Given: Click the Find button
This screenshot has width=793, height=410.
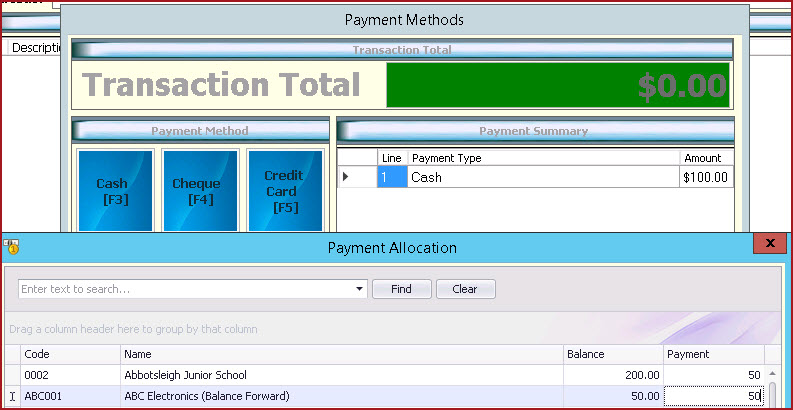Looking at the screenshot, I should point(402,289).
